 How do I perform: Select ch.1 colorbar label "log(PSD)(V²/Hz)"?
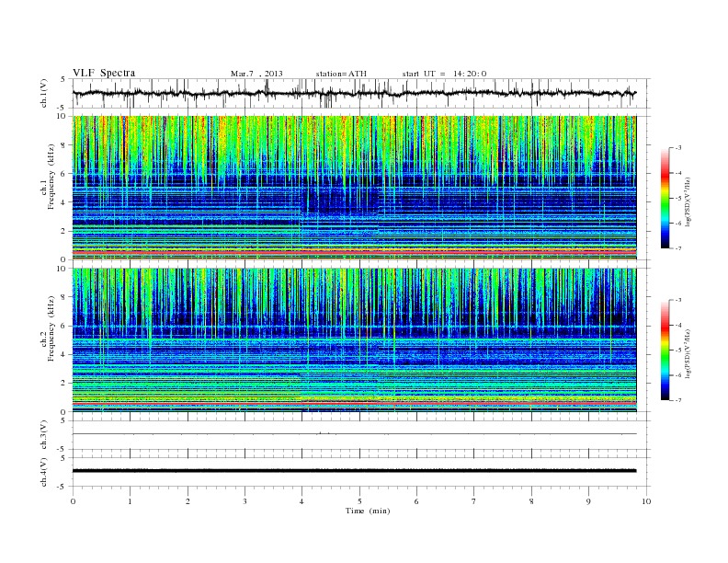[688, 202]
